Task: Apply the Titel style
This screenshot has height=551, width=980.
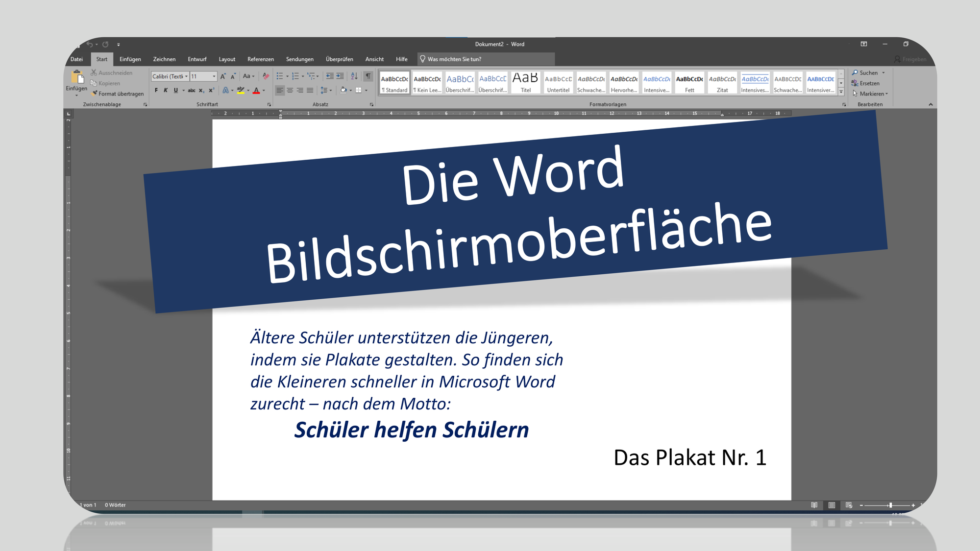Action: (525, 82)
